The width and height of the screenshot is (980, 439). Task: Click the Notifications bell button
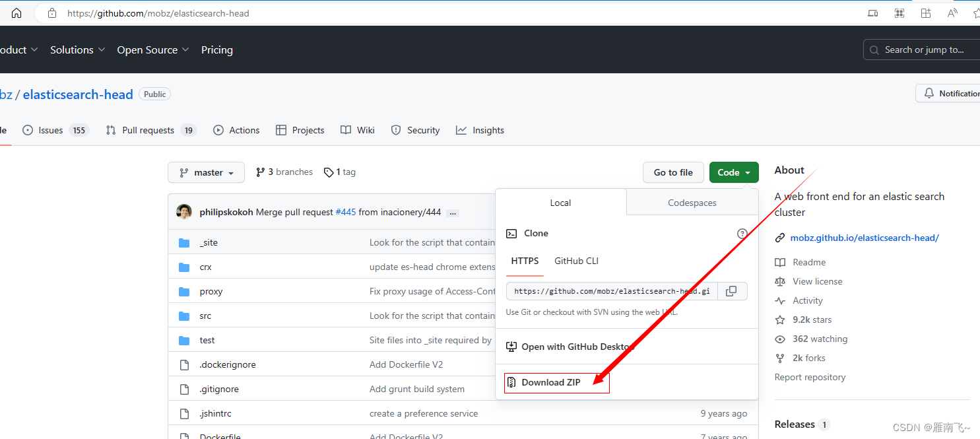[x=948, y=94]
